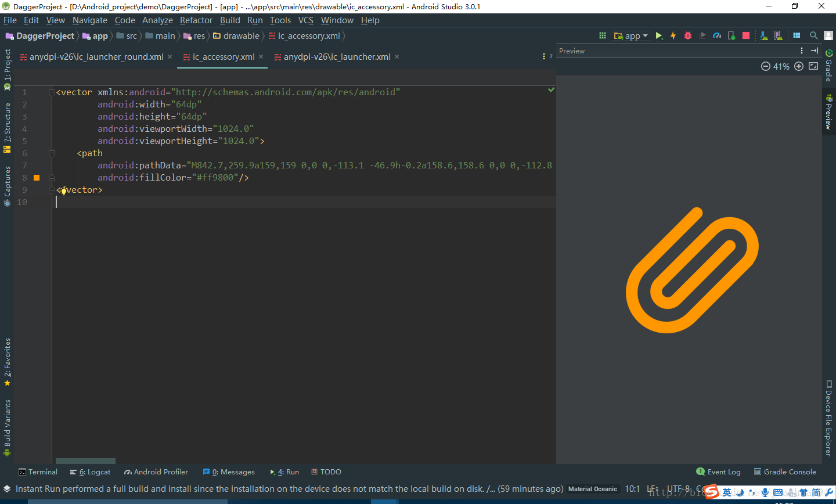
Task: Click the green inspection checkmark indicator
Action: point(551,90)
